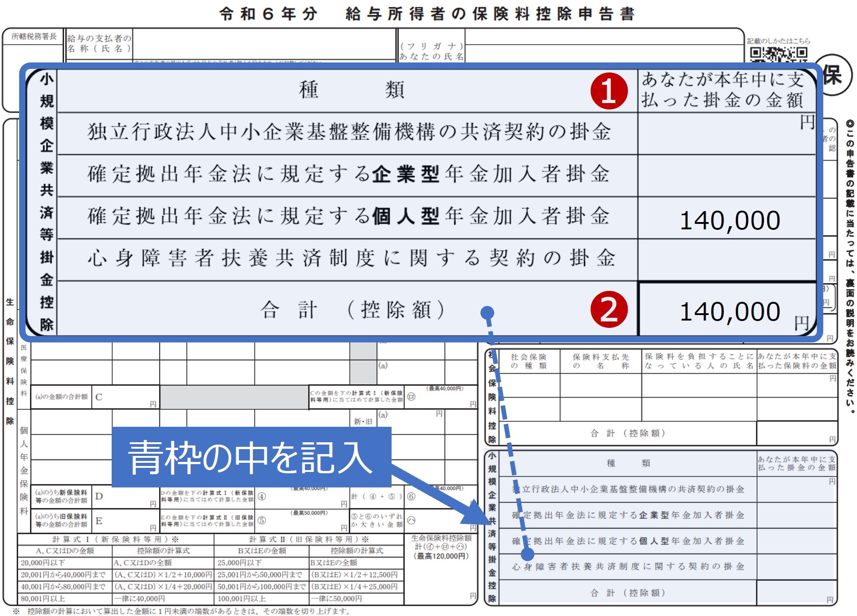The width and height of the screenshot is (857, 616).
Task: Click the E amount cell
Action: tap(126, 521)
